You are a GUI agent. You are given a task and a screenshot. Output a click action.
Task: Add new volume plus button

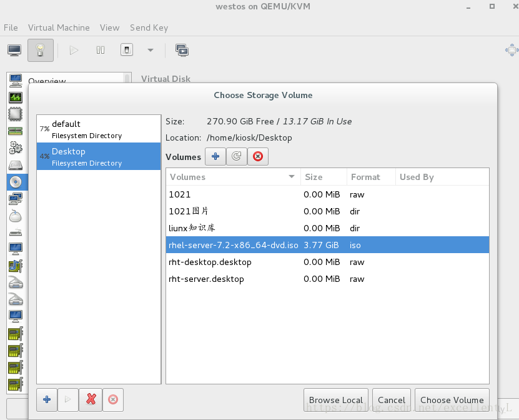[x=215, y=156]
